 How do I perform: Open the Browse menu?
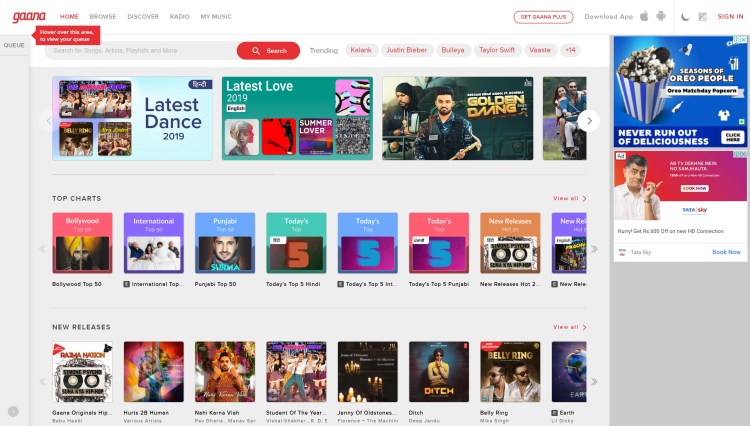point(103,17)
